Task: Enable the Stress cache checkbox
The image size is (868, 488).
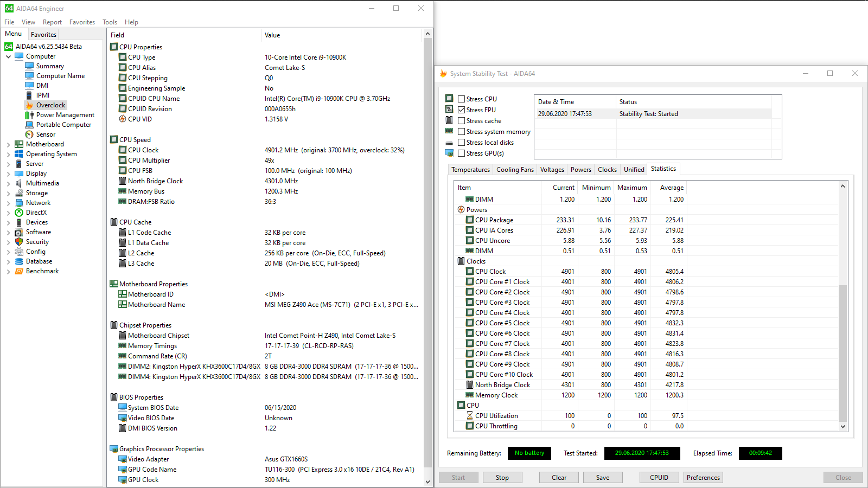Action: tap(461, 121)
